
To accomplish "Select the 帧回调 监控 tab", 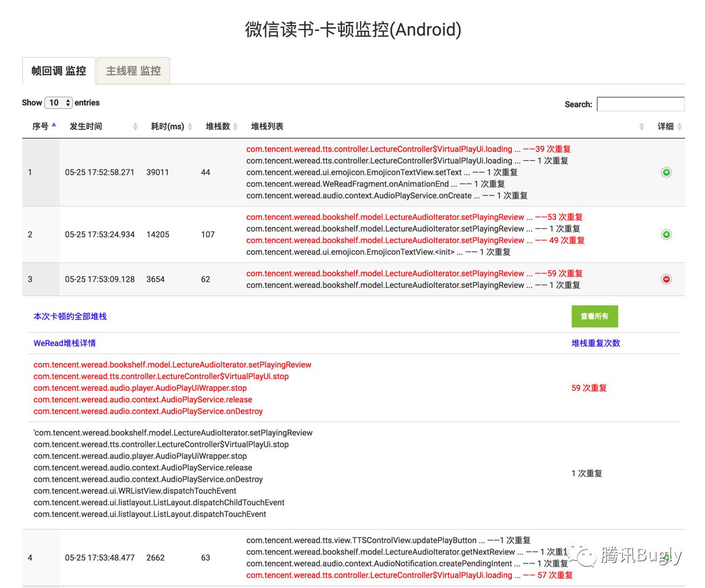I will tap(58, 70).
